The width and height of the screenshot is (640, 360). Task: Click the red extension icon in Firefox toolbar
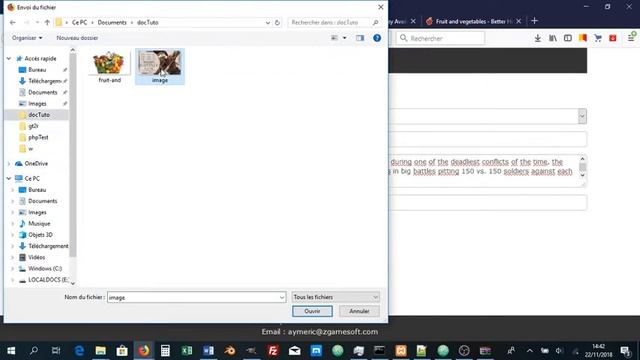coord(613,38)
